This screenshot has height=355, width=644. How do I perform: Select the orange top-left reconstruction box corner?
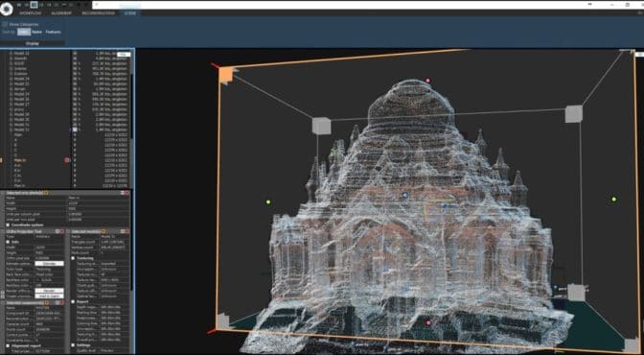[x=225, y=75]
